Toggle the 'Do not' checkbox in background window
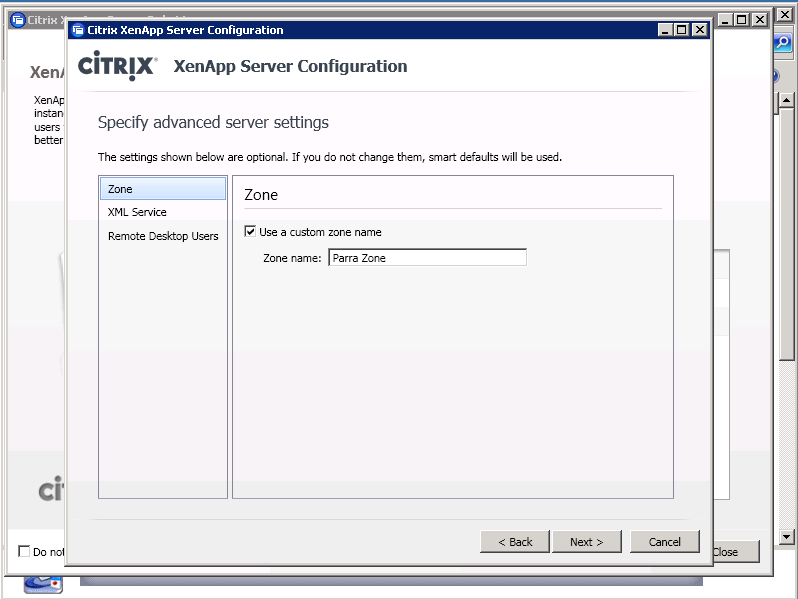Screen dimensions: 798x599 (23, 552)
